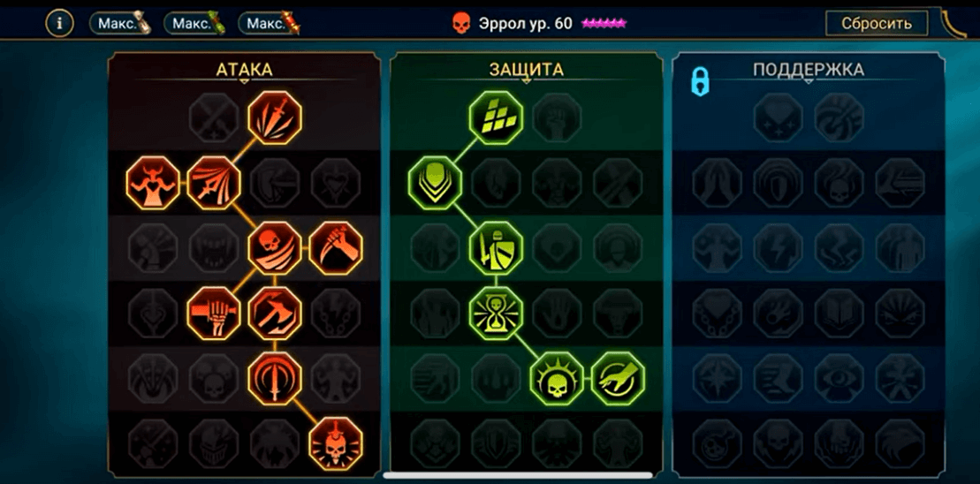
Task: Click the Эррол ур. 60 champion title
Action: click(x=525, y=24)
